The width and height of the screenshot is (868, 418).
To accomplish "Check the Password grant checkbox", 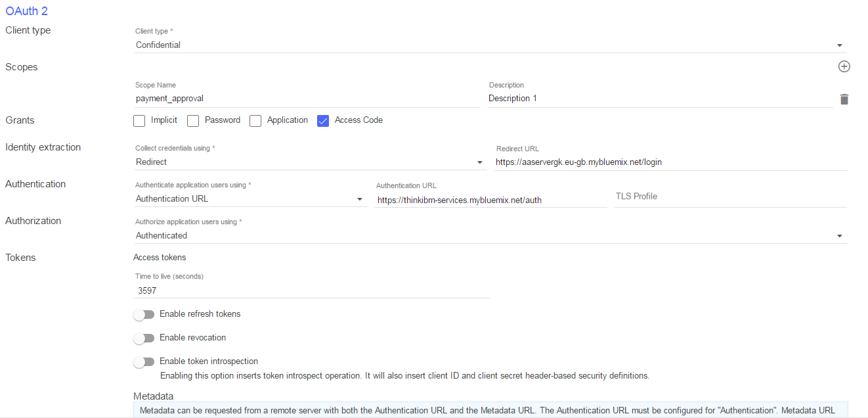I will pos(193,121).
